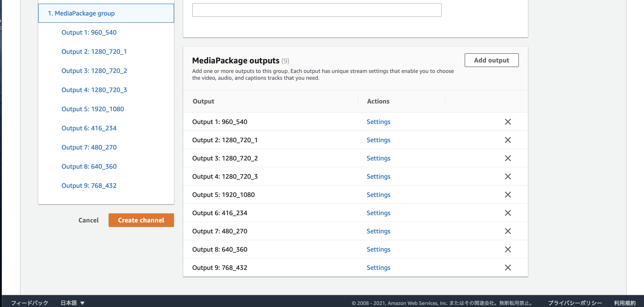This screenshot has width=644, height=307.
Task: Open Settings for Output 8: 640_360
Action: tap(378, 249)
